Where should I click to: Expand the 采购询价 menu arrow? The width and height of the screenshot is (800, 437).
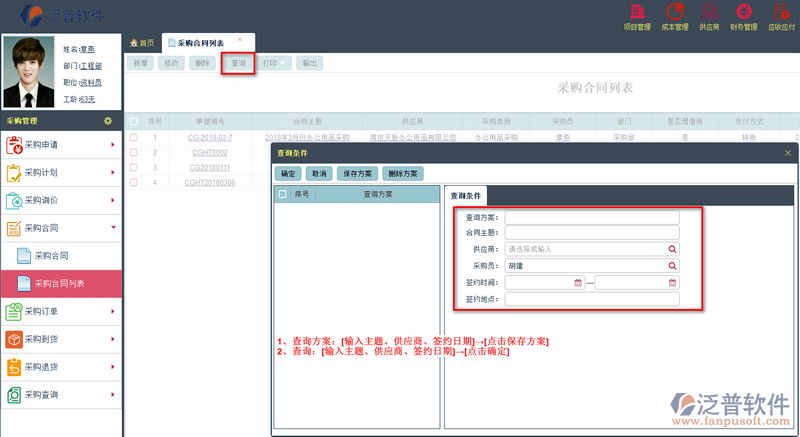pos(113,200)
